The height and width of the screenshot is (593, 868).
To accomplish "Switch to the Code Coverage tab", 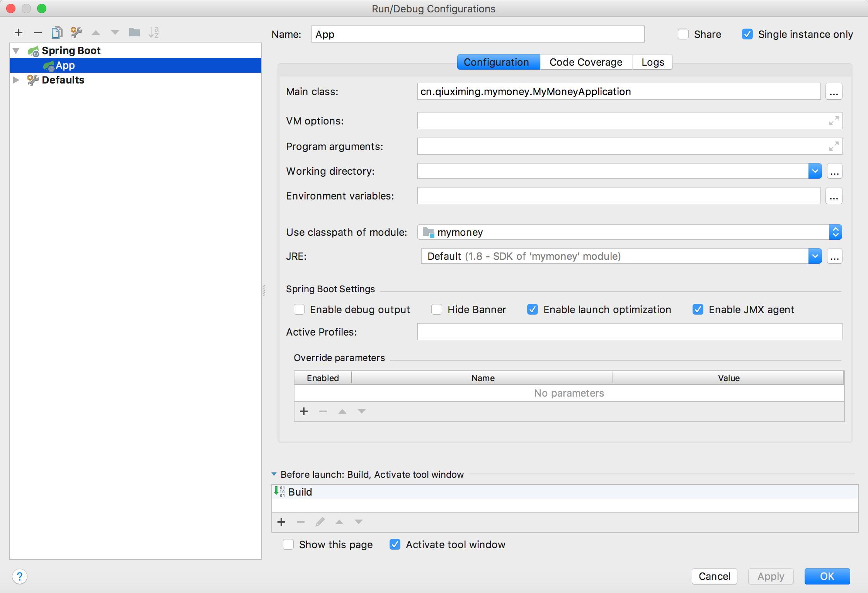I will click(x=585, y=62).
